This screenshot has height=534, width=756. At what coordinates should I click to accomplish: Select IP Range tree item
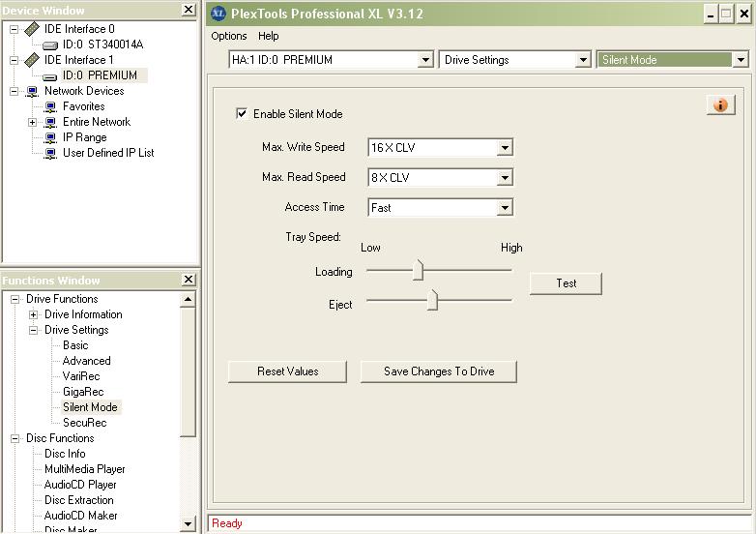85,137
